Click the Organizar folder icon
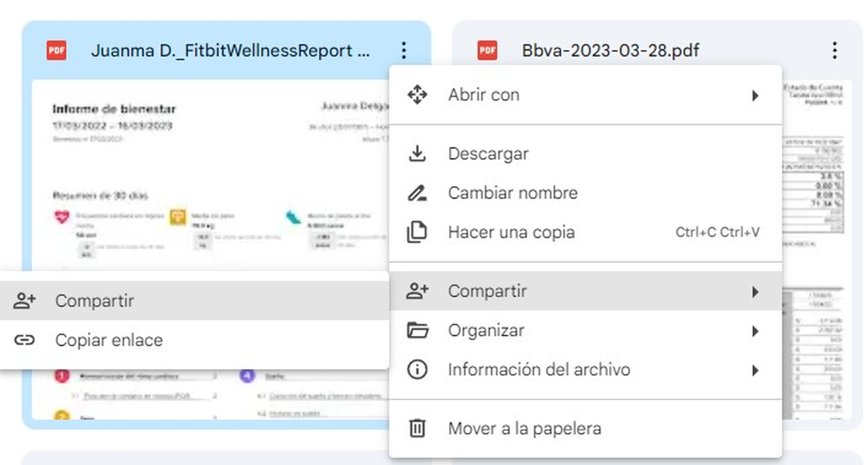 coord(417,330)
